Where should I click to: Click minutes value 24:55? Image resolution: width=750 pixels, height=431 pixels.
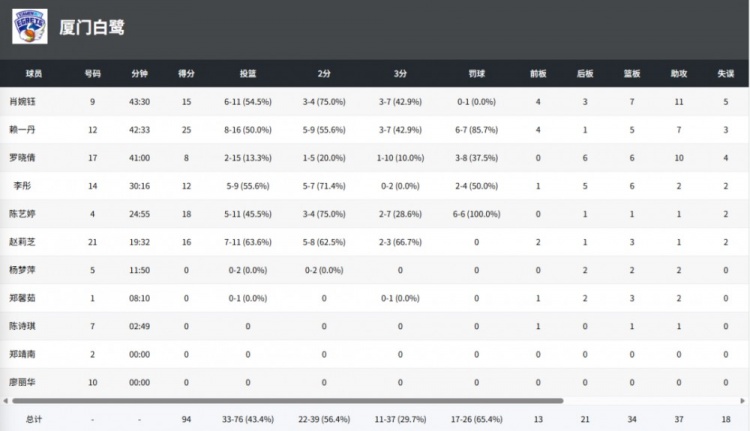coord(139,214)
